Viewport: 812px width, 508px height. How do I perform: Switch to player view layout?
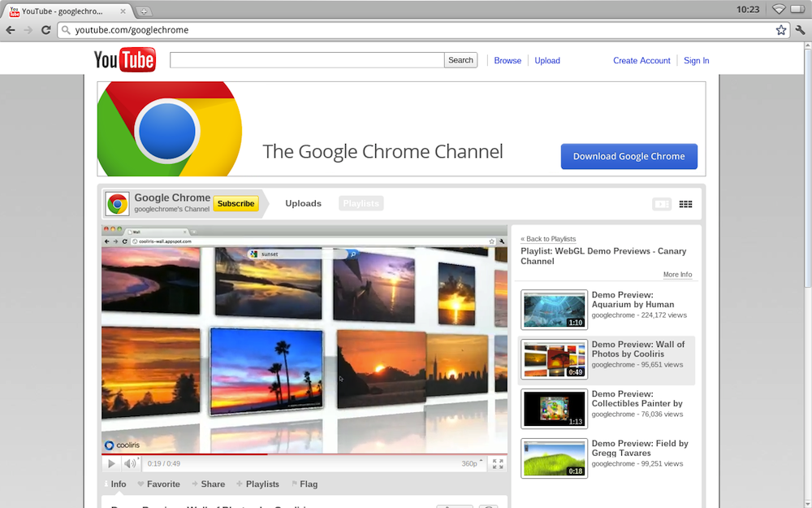[x=662, y=204]
